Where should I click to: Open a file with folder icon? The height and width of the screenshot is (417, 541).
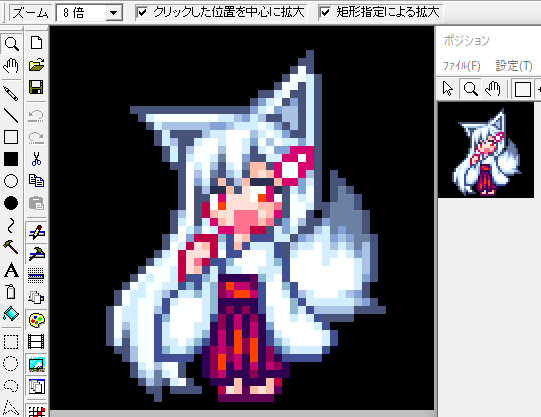pos(36,65)
